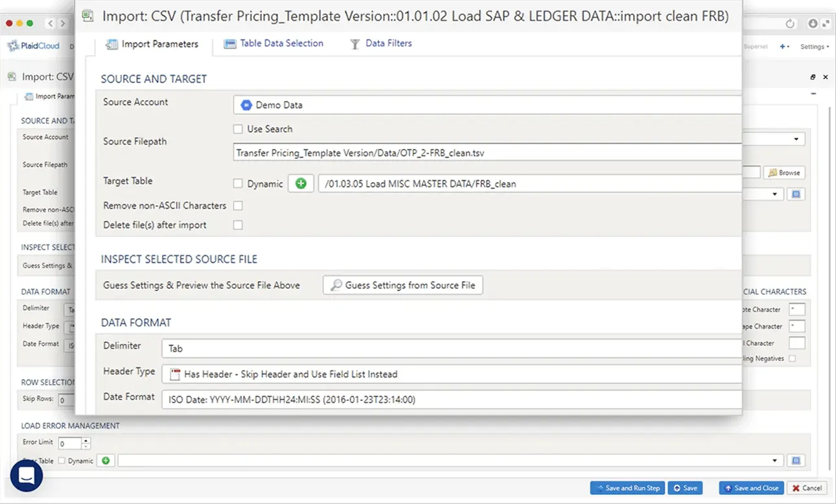This screenshot has height=504, width=836.
Task: Restore the background Import CSV panel with the window icon
Action: coord(813,77)
